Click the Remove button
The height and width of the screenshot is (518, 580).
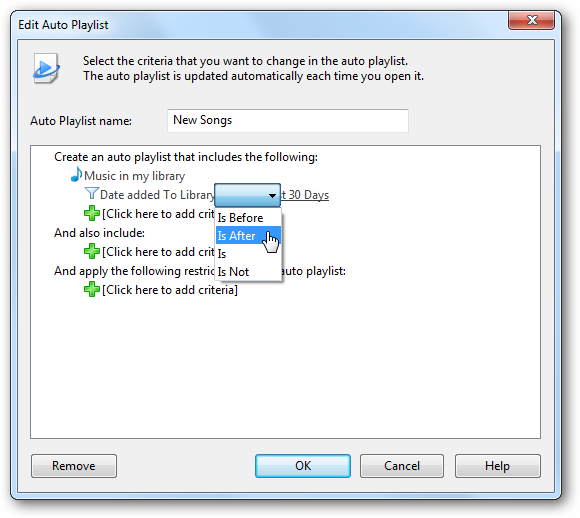(74, 466)
